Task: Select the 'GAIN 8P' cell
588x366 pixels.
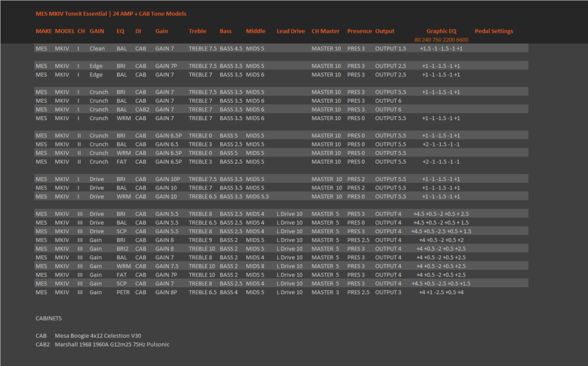Action: (x=166, y=292)
